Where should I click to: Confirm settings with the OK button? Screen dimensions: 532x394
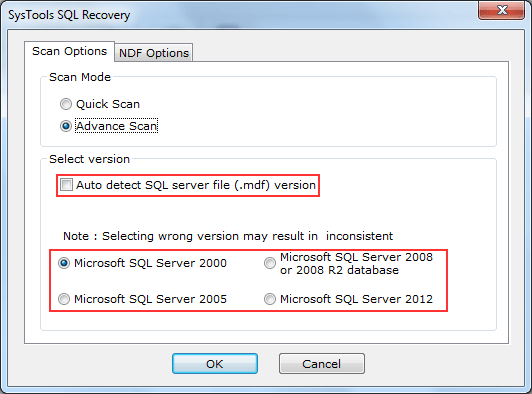(215, 364)
